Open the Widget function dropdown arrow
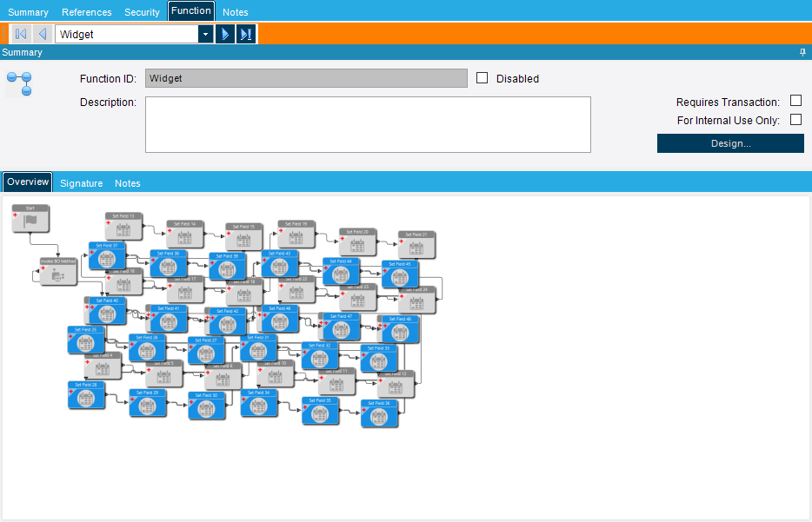The height and width of the screenshot is (522, 812). (x=205, y=34)
